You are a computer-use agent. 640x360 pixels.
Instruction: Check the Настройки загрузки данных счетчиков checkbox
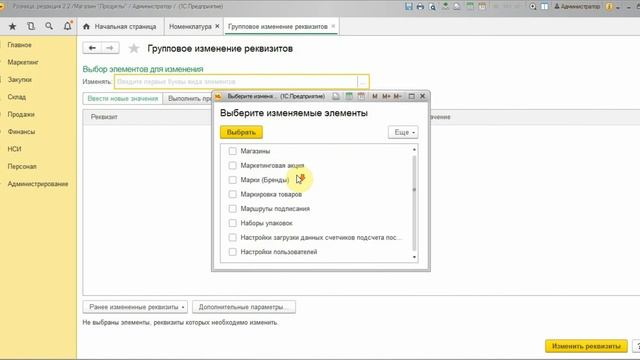pyautogui.click(x=232, y=238)
